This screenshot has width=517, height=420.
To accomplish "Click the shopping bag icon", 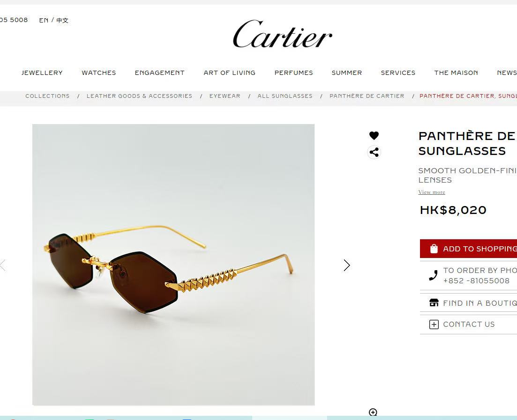I will point(434,249).
